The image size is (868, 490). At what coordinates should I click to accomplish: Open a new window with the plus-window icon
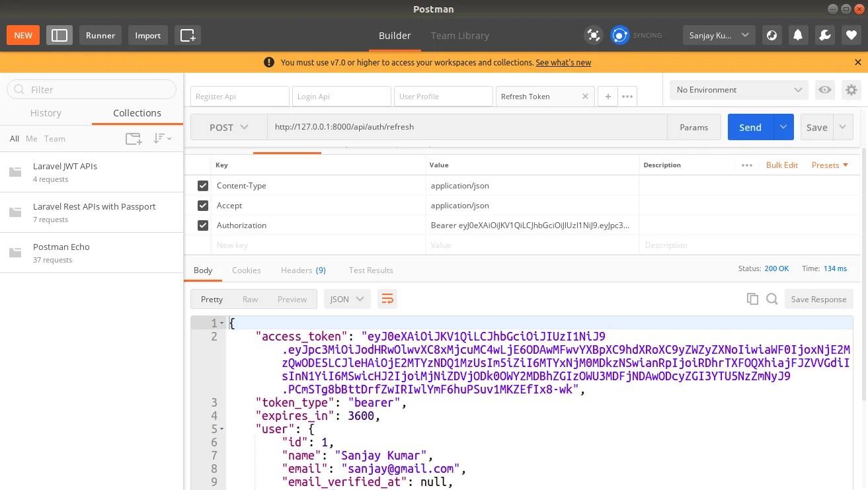point(188,35)
